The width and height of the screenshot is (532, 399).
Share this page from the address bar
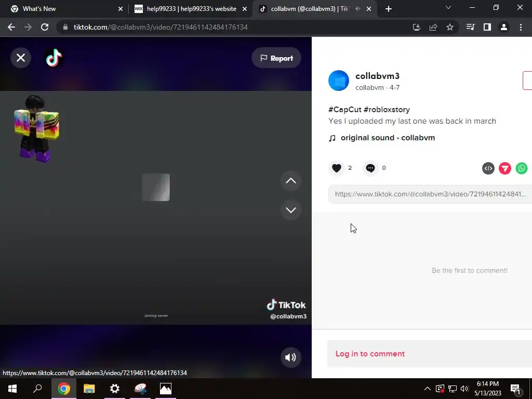tap(433, 27)
